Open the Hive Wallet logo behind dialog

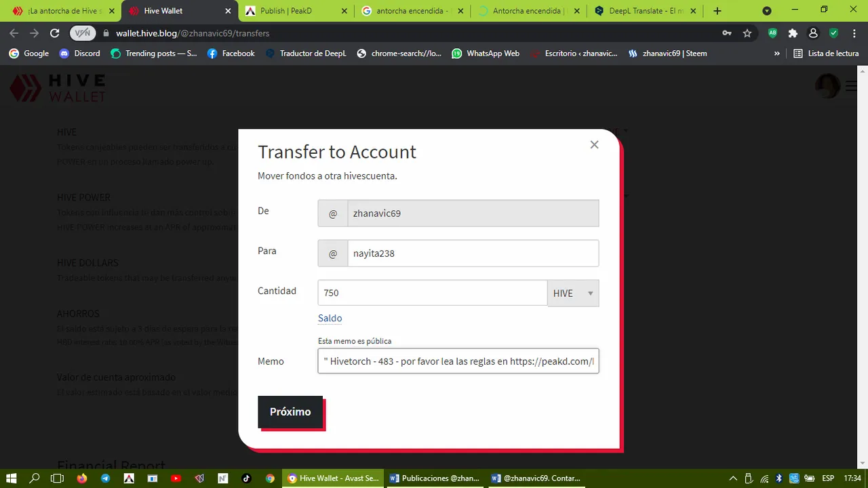point(57,88)
